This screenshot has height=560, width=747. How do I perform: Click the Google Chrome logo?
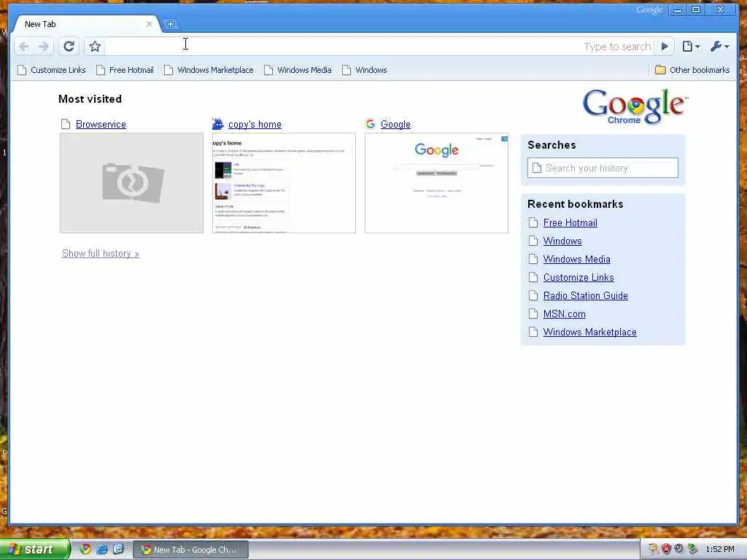click(x=635, y=106)
